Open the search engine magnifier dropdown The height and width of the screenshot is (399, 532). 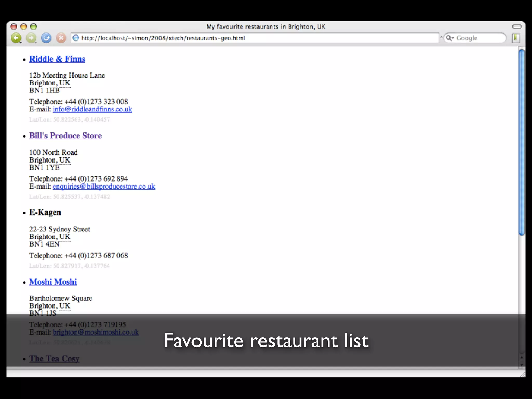pos(450,38)
